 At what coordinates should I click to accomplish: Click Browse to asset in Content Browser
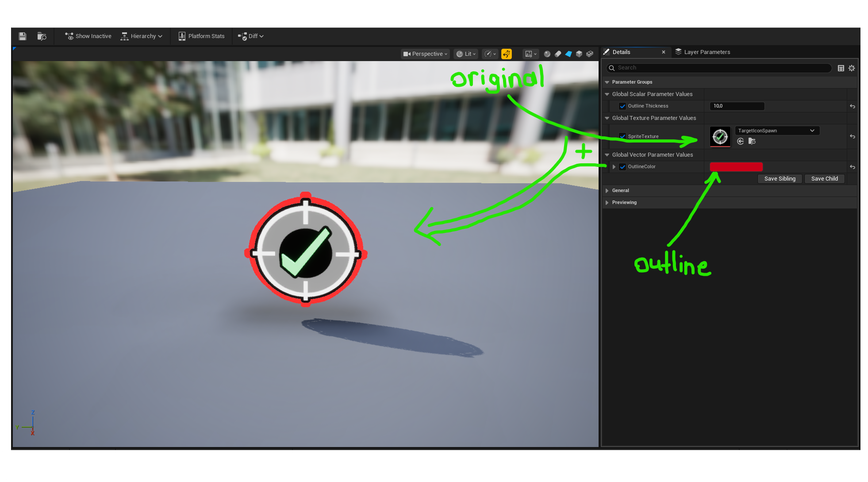42,36
